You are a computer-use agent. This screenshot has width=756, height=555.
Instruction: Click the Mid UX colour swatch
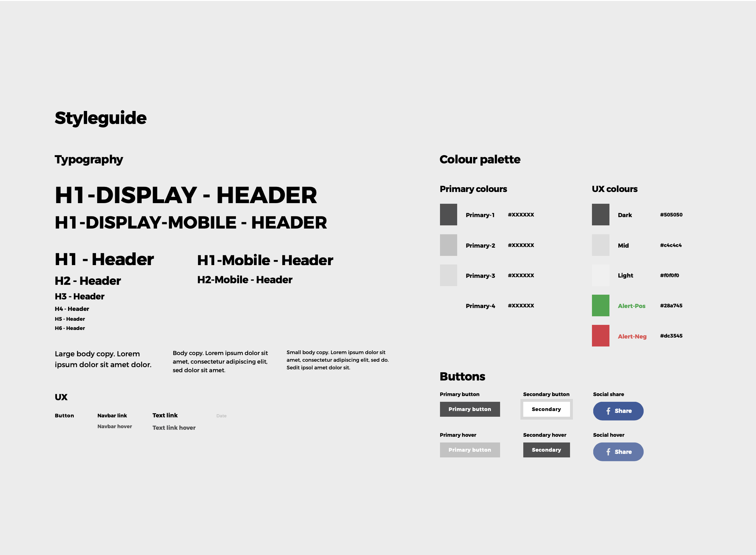[x=601, y=245]
